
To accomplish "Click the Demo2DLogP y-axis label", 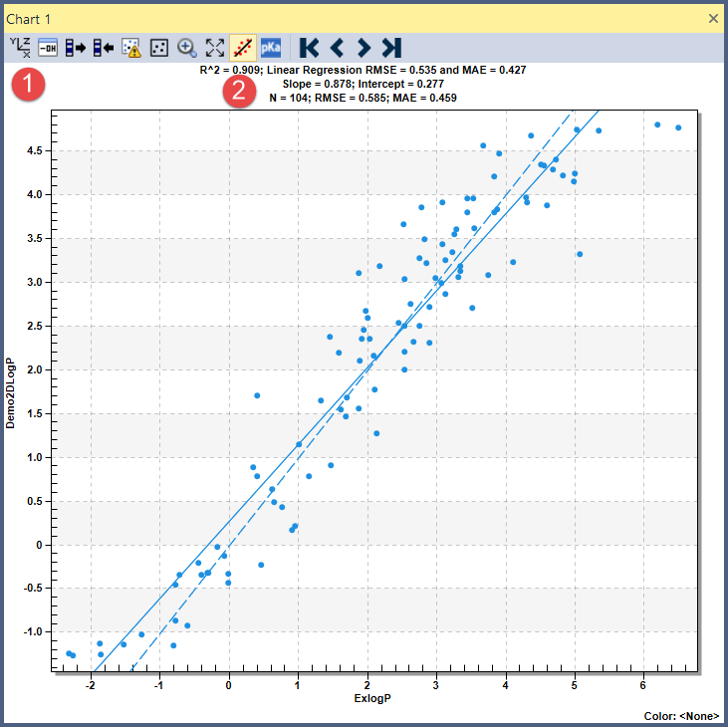I will tap(10, 393).
